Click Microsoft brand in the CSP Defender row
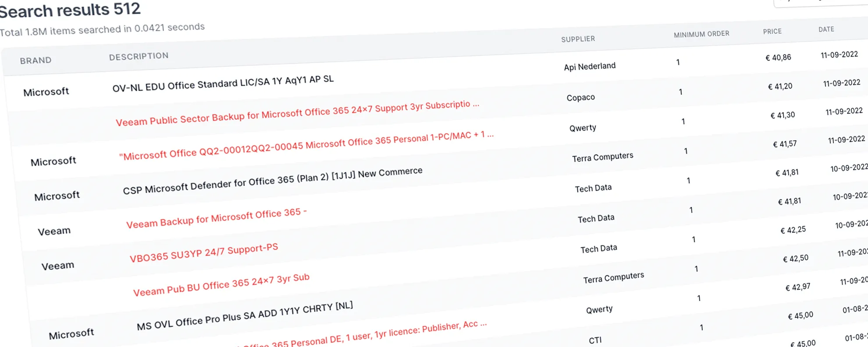Screen dimensions: 868x347 point(57,196)
